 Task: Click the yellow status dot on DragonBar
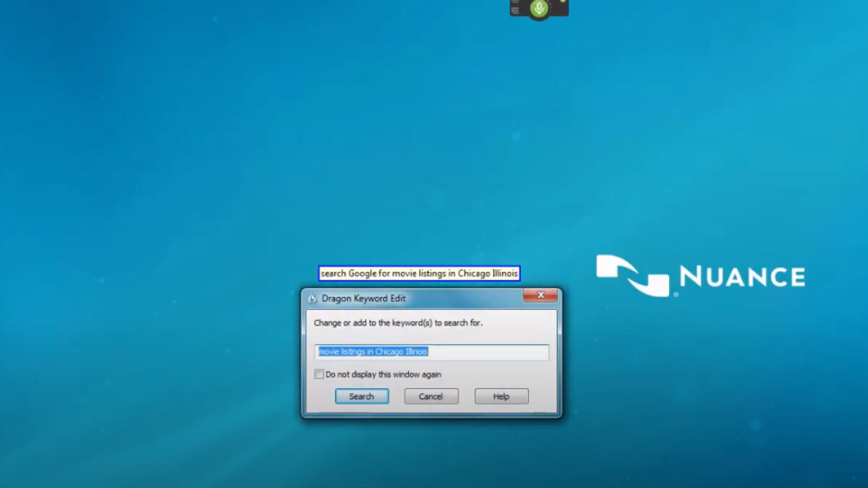563,1
